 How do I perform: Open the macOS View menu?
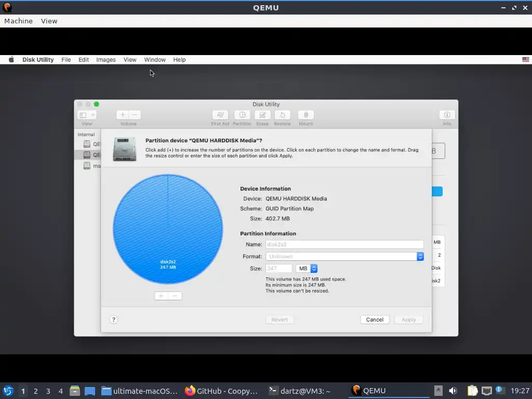(x=130, y=60)
